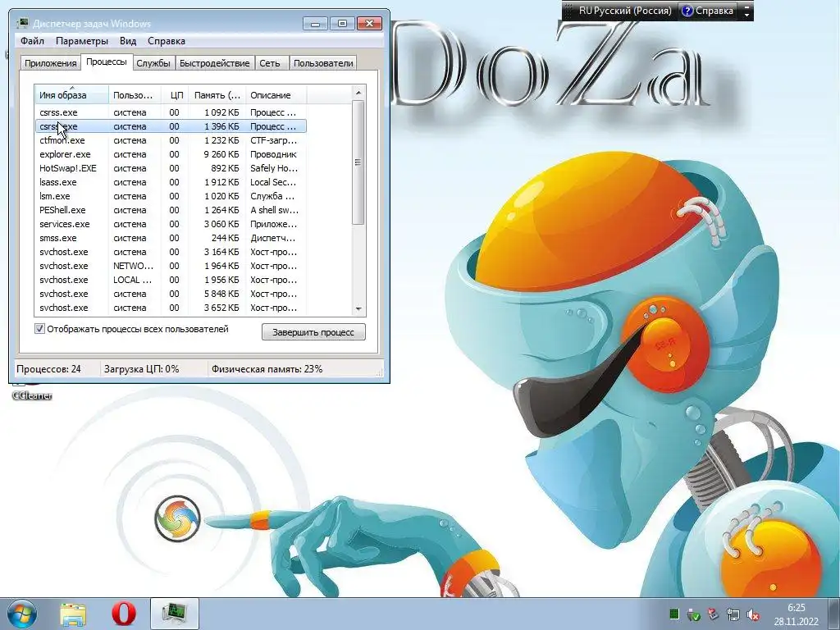Click the tray icon with red arrow
Image resolution: width=840 pixels, height=630 pixels.
point(713,614)
